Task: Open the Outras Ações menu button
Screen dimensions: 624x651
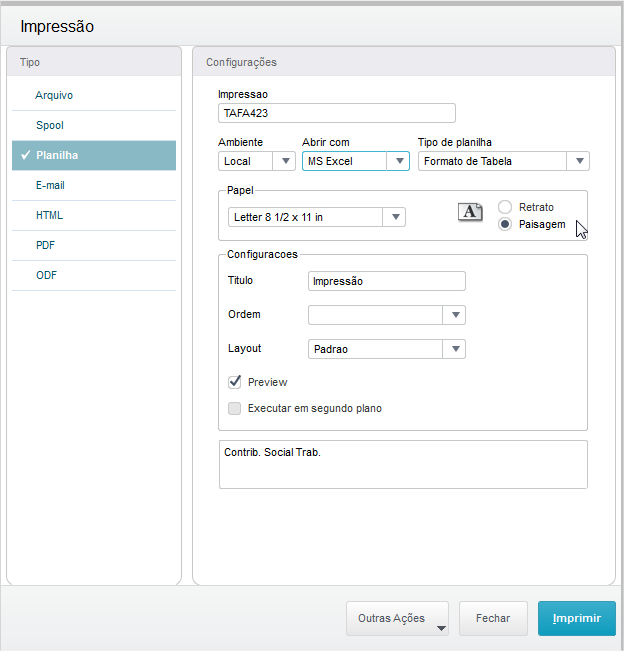Action: click(397, 618)
